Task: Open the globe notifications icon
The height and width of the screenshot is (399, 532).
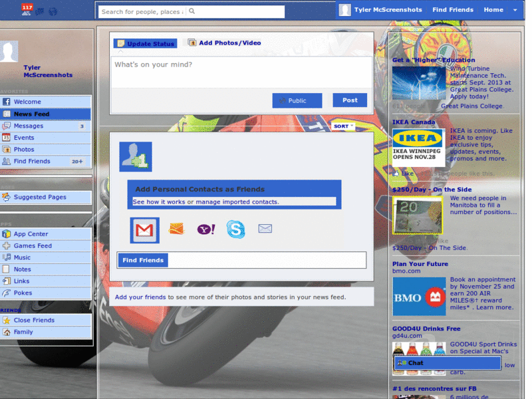Action: pyautogui.click(x=53, y=11)
